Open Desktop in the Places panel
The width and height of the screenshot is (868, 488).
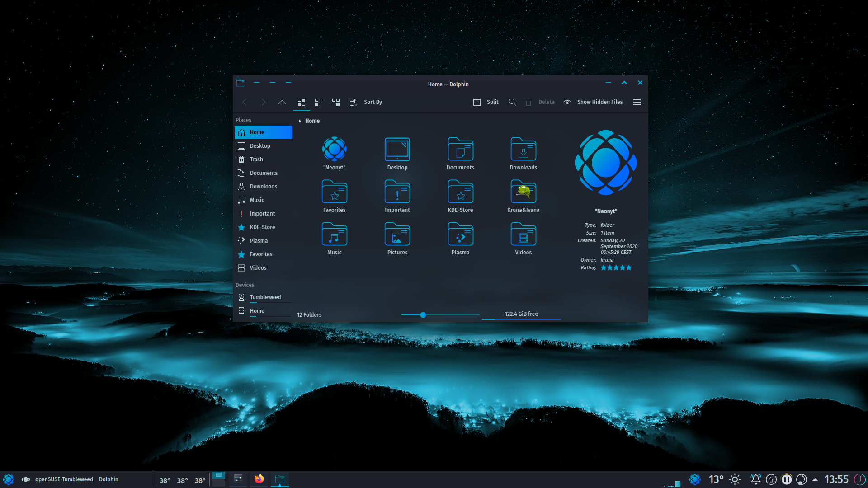pyautogui.click(x=264, y=146)
